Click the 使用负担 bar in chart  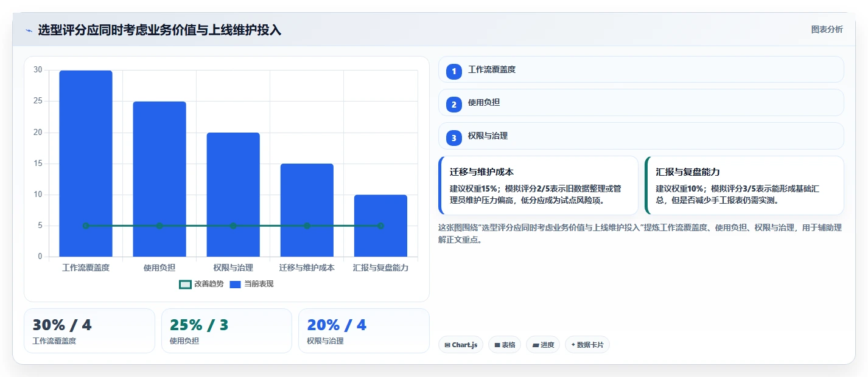click(159, 179)
